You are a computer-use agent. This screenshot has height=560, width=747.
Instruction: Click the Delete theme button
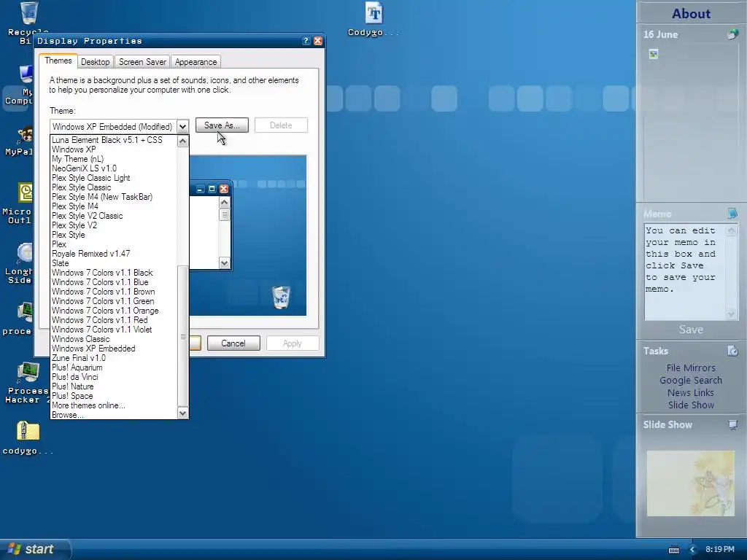point(281,125)
